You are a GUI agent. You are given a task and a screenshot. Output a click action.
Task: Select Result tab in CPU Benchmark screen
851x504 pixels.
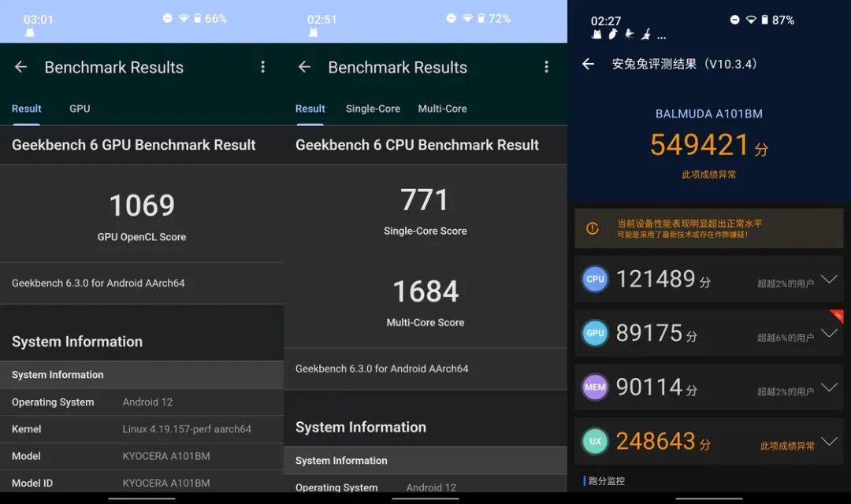coord(310,109)
